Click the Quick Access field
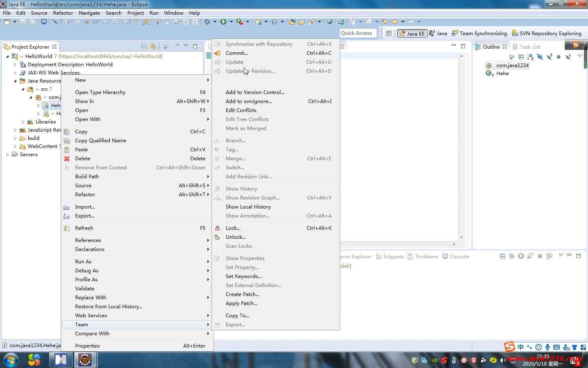588x368 pixels. point(357,33)
